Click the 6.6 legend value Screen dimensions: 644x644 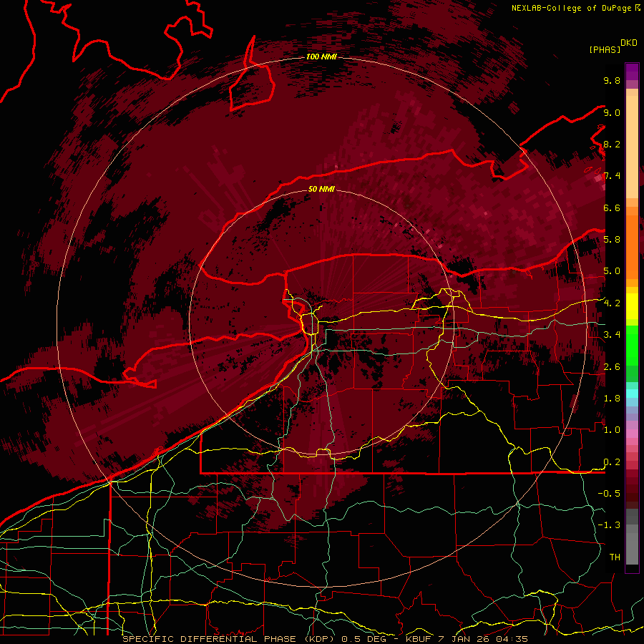tap(612, 208)
